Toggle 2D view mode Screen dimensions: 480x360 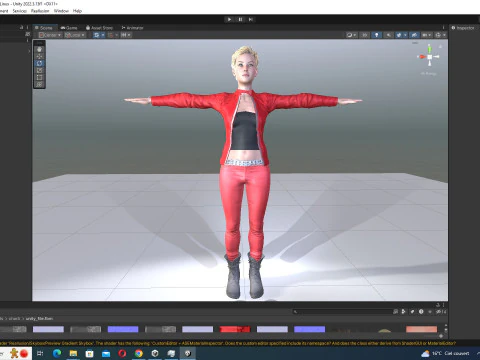coord(365,35)
